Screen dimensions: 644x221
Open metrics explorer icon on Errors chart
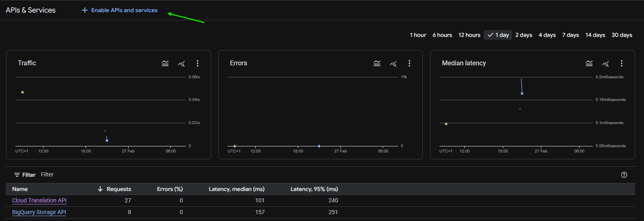[x=393, y=64]
